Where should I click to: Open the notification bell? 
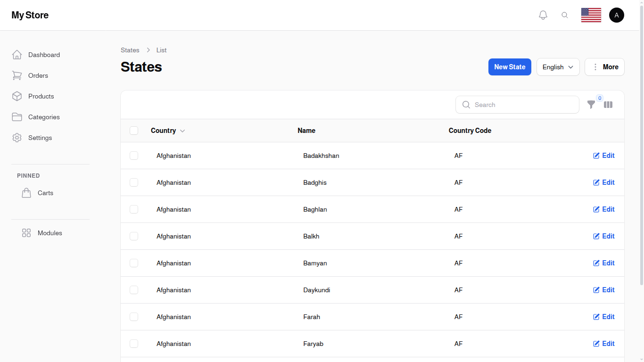coord(543,15)
